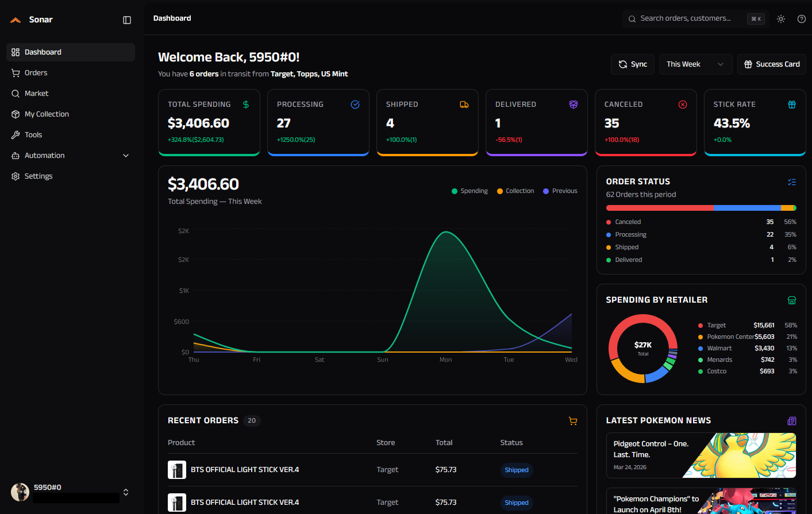Screen dimensions: 812x514
Task: Go to Orders in sidebar
Action: click(x=36, y=73)
